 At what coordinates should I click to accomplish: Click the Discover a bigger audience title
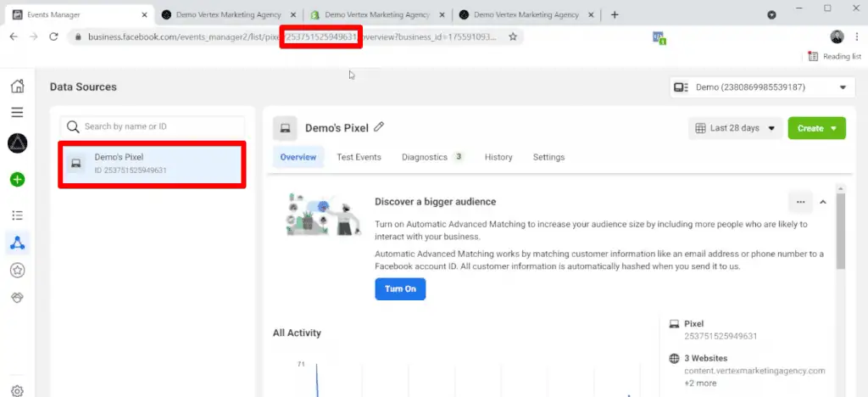pyautogui.click(x=435, y=202)
